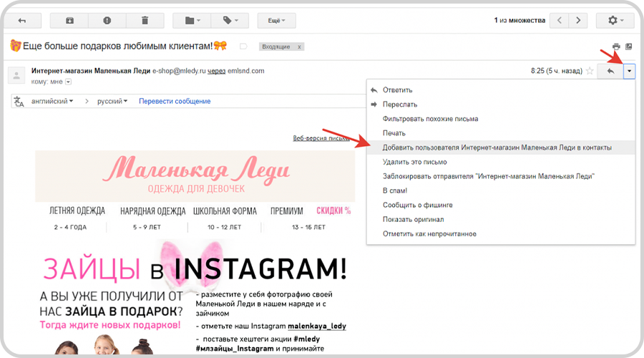Open the 'Веб-версия письма' link
The image size is (644, 358).
323,139
